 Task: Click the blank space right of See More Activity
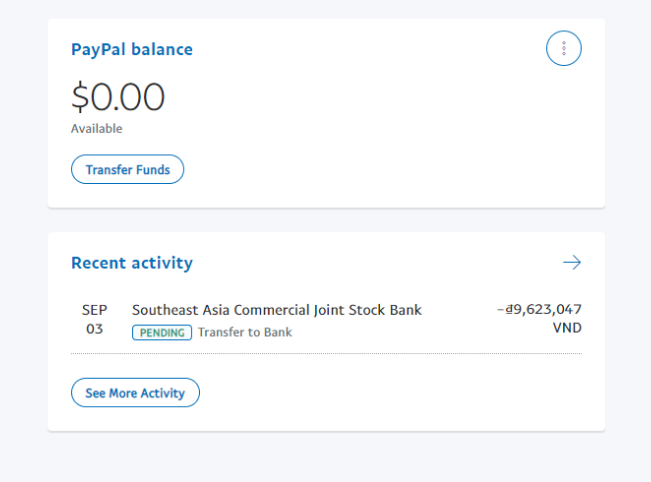[x=400, y=393]
